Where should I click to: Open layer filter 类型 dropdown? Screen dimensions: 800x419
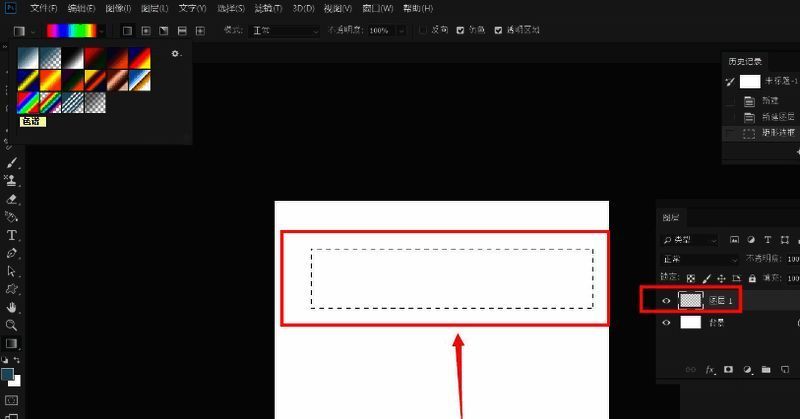pyautogui.click(x=690, y=240)
